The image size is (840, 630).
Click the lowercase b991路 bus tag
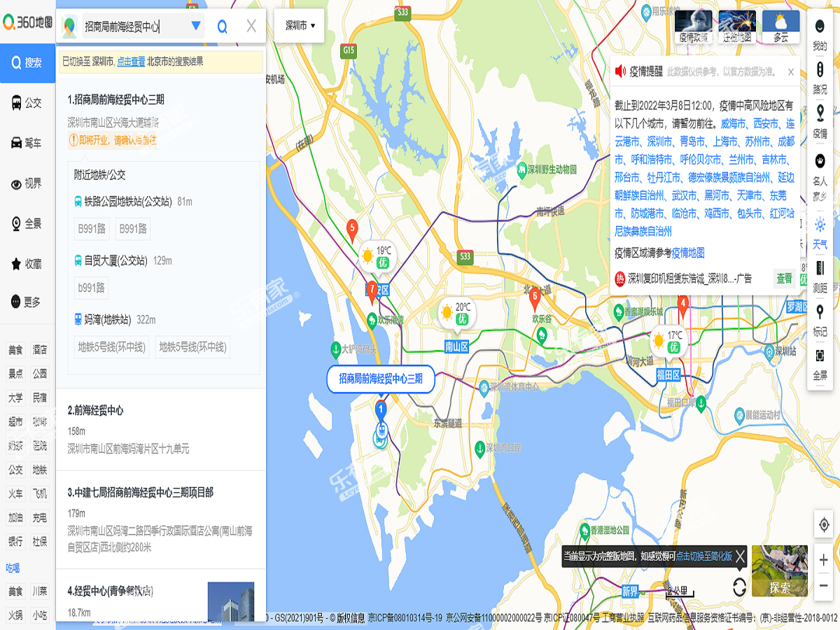click(x=91, y=288)
